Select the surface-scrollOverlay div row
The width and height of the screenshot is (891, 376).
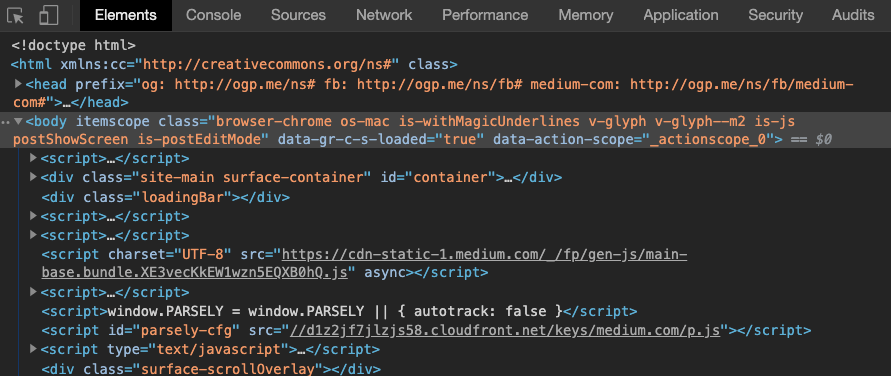tap(211, 369)
